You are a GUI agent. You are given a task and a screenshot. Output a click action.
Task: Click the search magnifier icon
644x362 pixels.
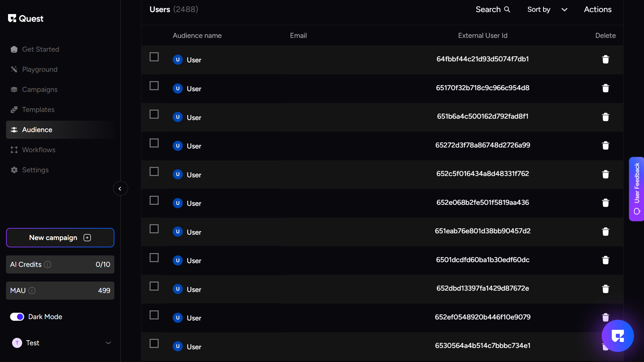pyautogui.click(x=507, y=9)
